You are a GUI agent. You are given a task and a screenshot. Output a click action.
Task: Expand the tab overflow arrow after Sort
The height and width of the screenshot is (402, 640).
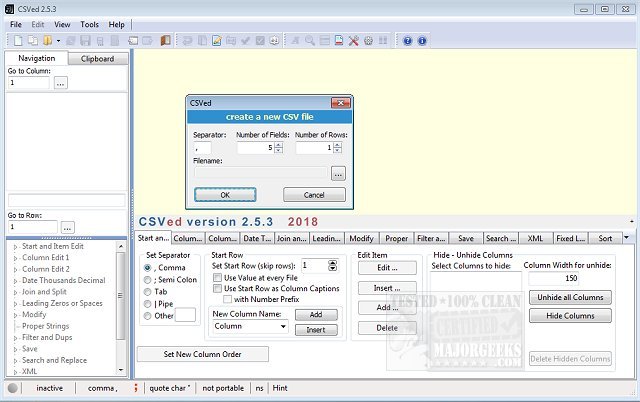627,238
